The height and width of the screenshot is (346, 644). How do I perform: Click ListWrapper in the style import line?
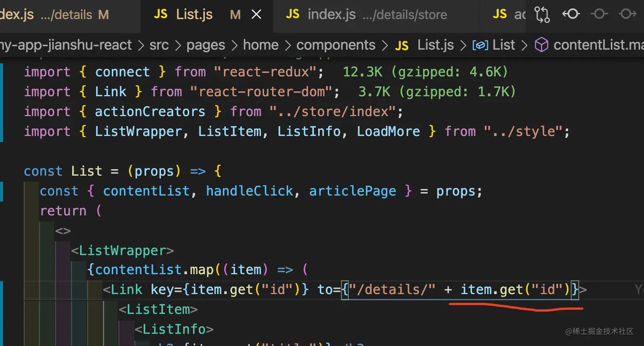[139, 131]
